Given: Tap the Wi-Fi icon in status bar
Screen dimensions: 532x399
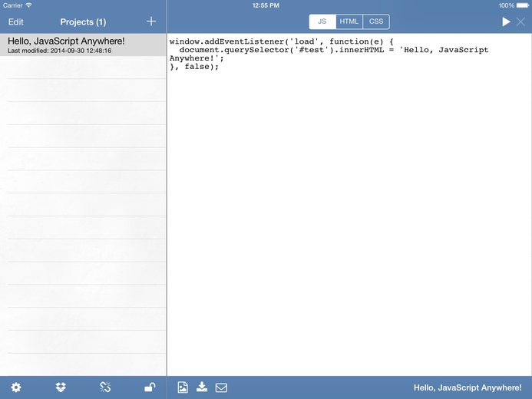Looking at the screenshot, I should pyautogui.click(x=29, y=5).
